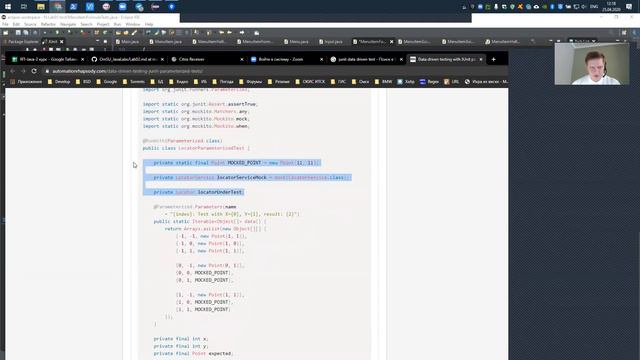
Task: Open the Windows notification center
Action: coord(629,7)
